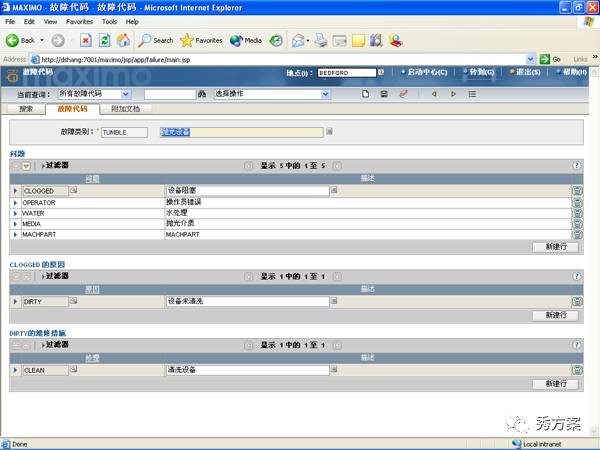Click the 启动中心 link in header

tap(426, 73)
